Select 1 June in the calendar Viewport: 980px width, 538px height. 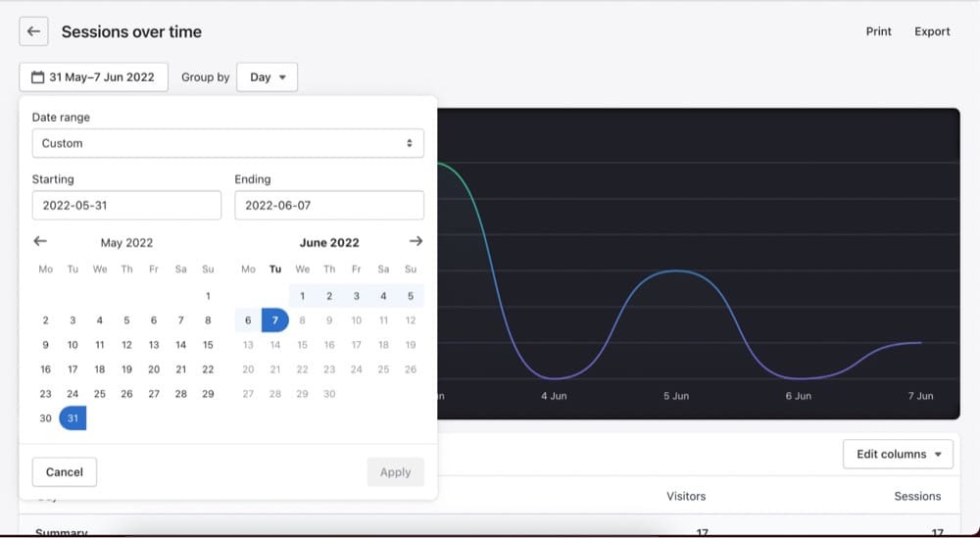[303, 296]
